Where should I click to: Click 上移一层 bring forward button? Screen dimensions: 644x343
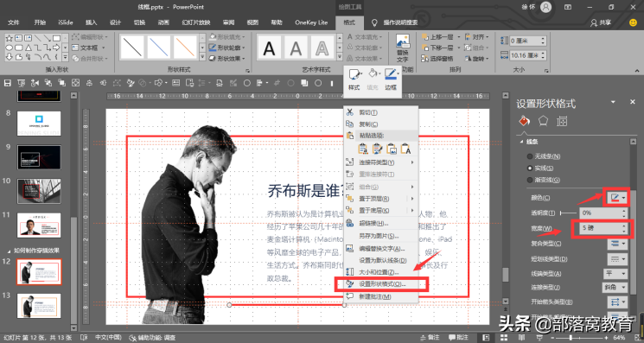click(x=437, y=37)
